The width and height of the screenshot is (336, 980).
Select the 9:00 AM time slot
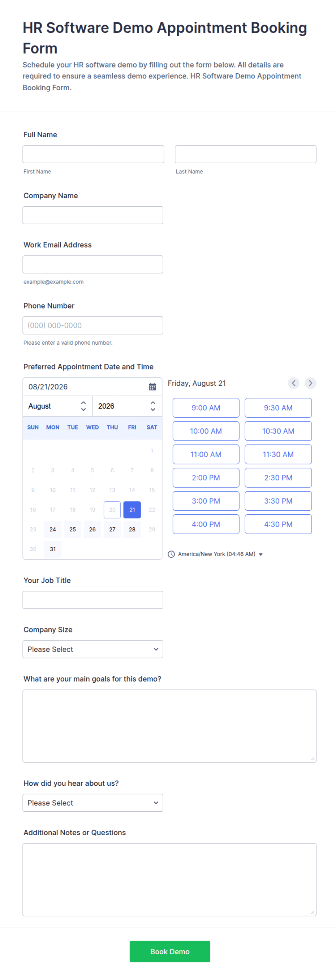coord(206,408)
